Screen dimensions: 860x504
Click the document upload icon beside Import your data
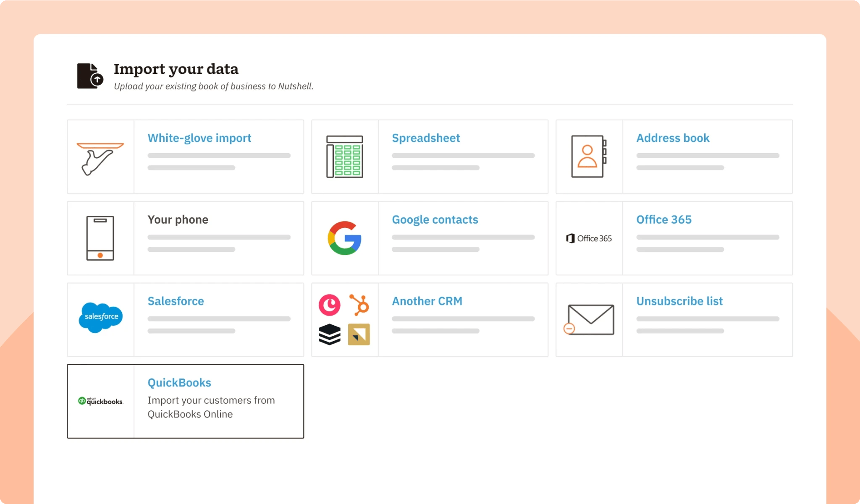pyautogui.click(x=89, y=76)
